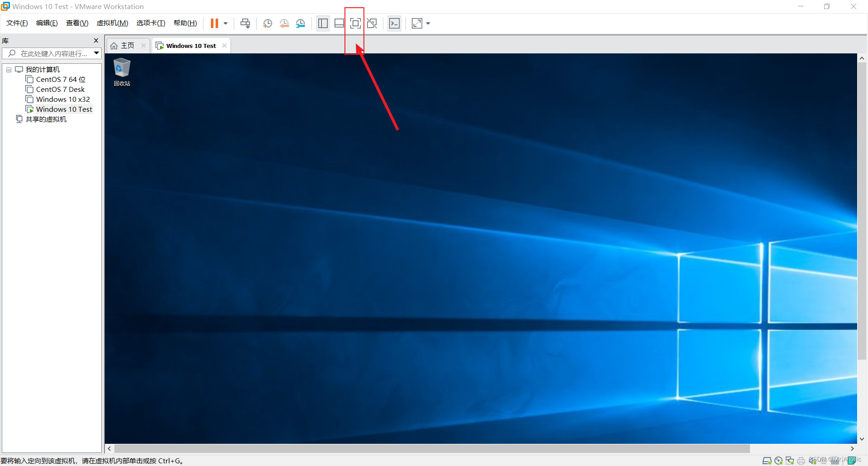Click the scroll up arrow of VM view
The width and height of the screenshot is (868, 466).
tap(862, 58)
